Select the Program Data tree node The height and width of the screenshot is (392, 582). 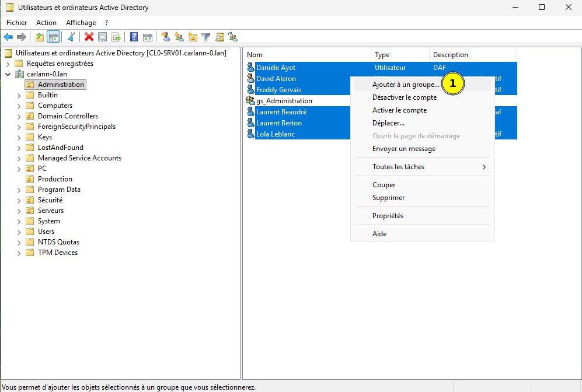pos(59,190)
